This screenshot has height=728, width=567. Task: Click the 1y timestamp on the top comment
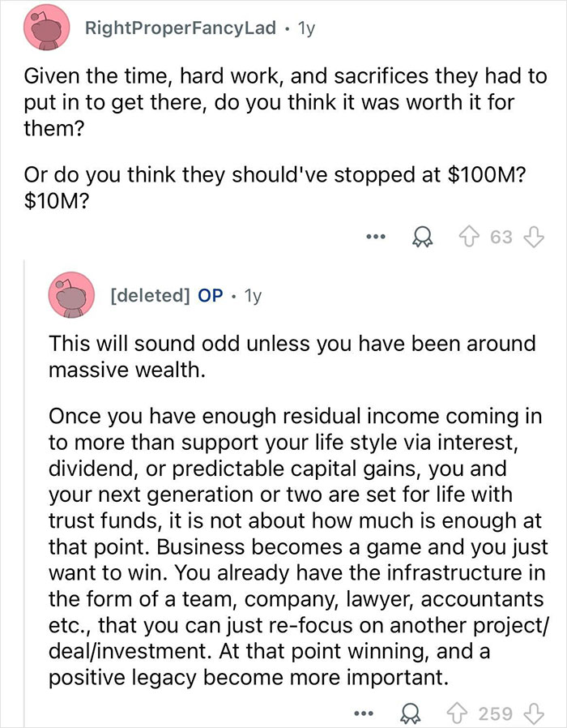(x=306, y=27)
